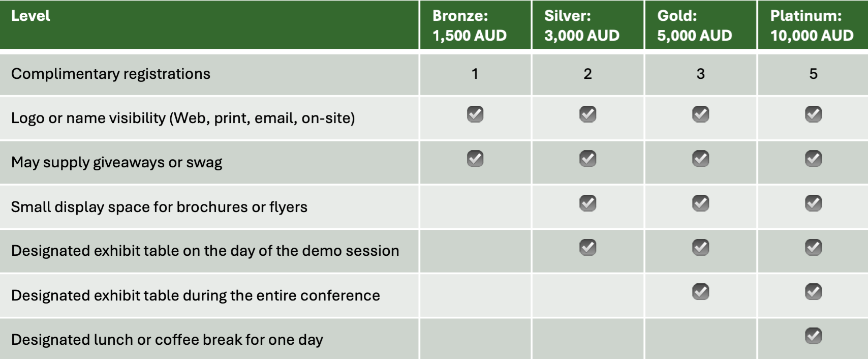Click the Gold checkmark for demo session table
Image resolution: width=868 pixels, height=359 pixels.
(701, 248)
